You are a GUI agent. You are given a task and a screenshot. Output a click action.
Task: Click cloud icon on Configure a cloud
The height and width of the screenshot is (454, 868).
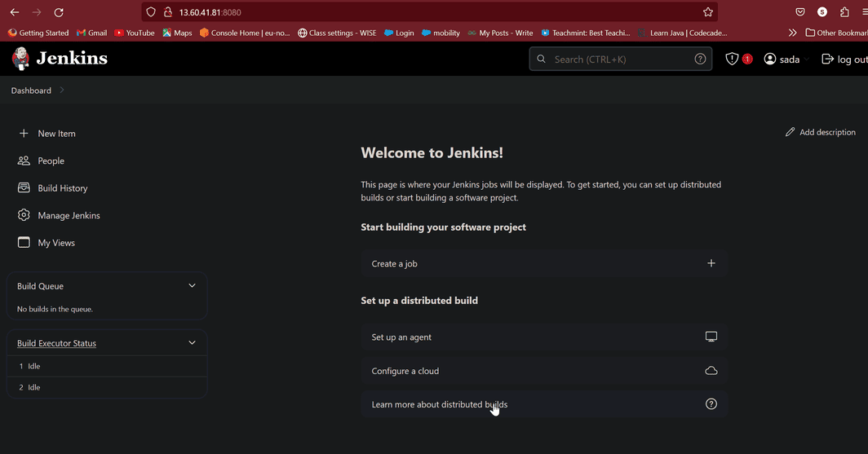711,371
